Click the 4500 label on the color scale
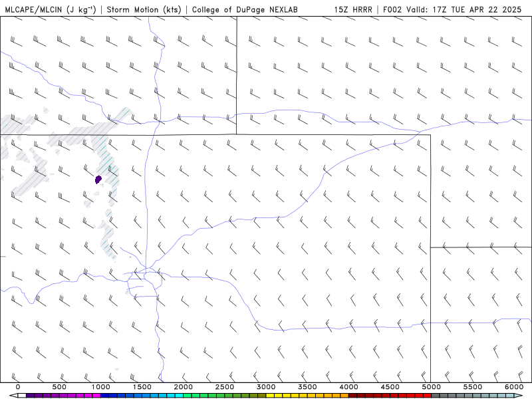Screen dimensions: 532x399 (390, 387)
